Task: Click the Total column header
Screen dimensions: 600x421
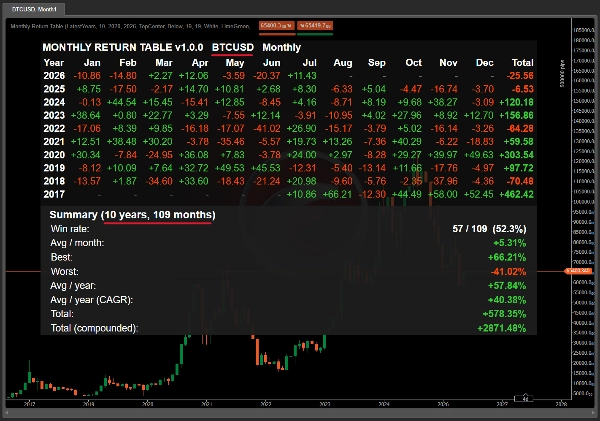Action: [x=522, y=63]
